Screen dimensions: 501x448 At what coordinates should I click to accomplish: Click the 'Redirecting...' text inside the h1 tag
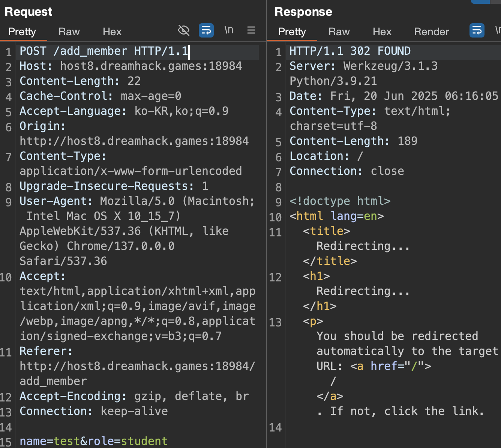(363, 291)
